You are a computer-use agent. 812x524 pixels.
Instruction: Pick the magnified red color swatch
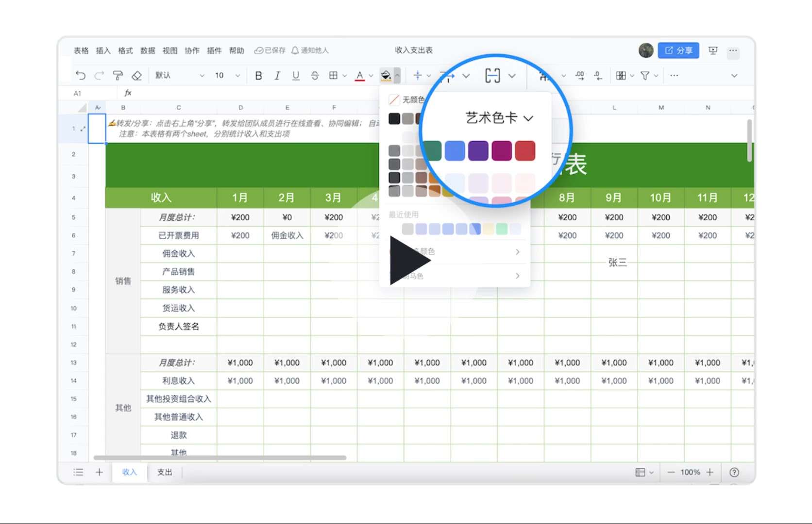pos(525,150)
